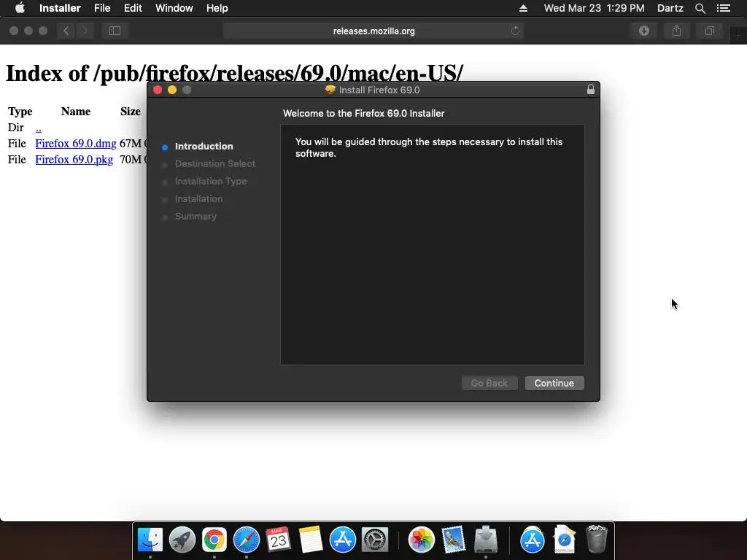Open the Help menu
The image size is (747, 560).
point(217,8)
